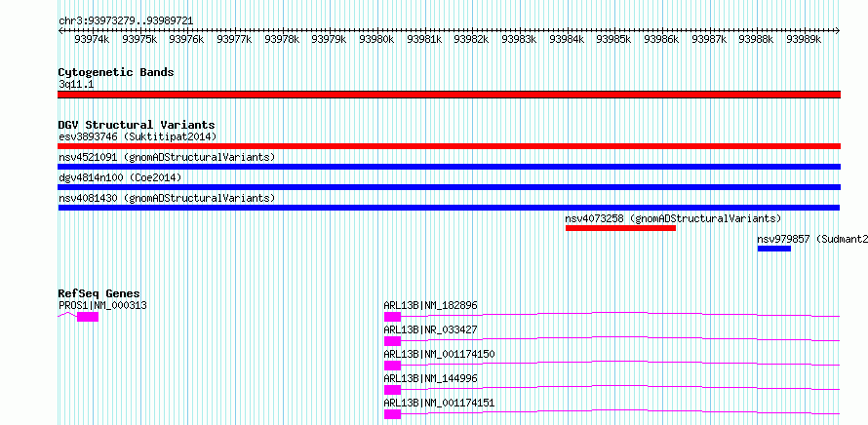The image size is (868, 425).
Task: Select the blue nsv4521091 variant bar
Action: (449, 167)
